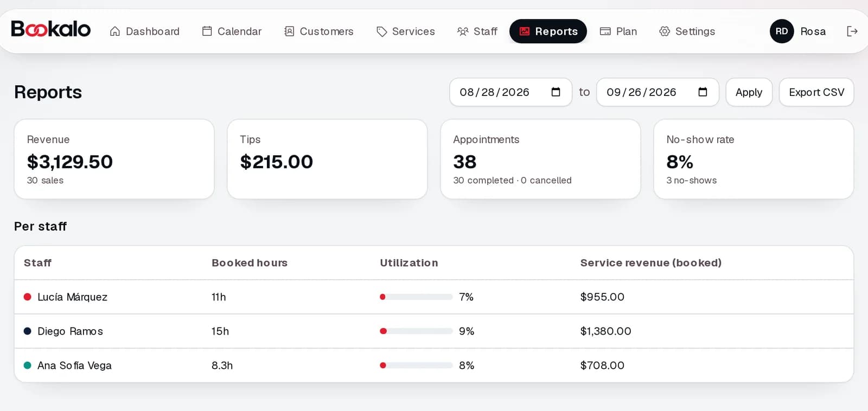The height and width of the screenshot is (411, 868).
Task: Open the Services tab
Action: coord(406,31)
